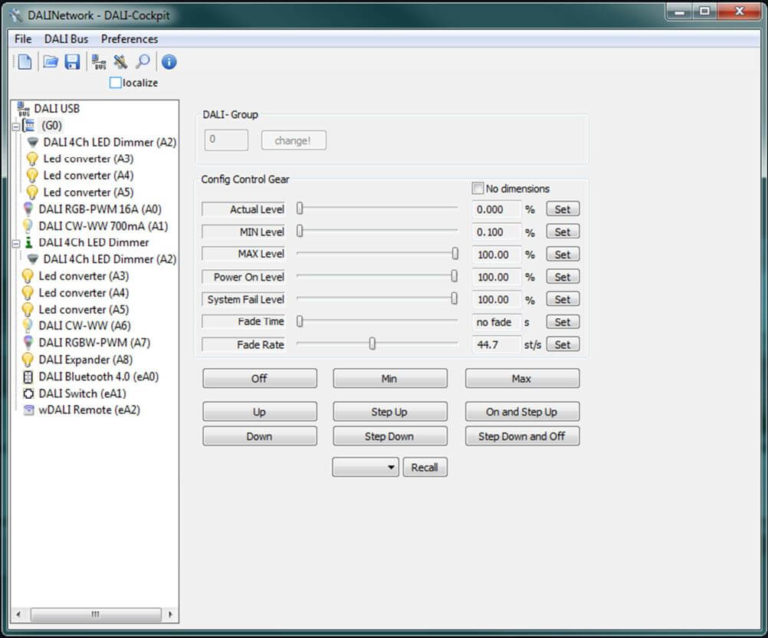Open the scene dropdown beside Recall

pyautogui.click(x=365, y=467)
